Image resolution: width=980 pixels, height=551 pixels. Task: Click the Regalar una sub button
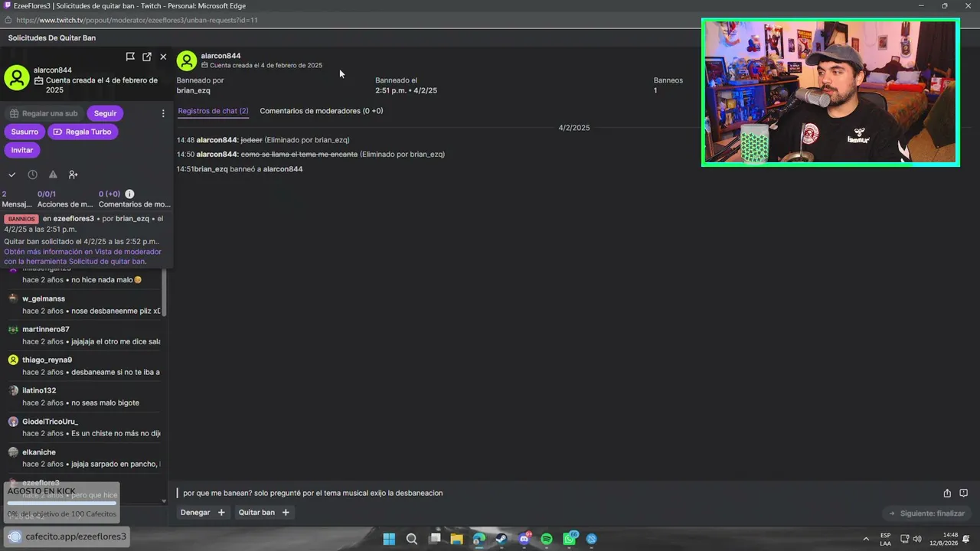(x=44, y=113)
